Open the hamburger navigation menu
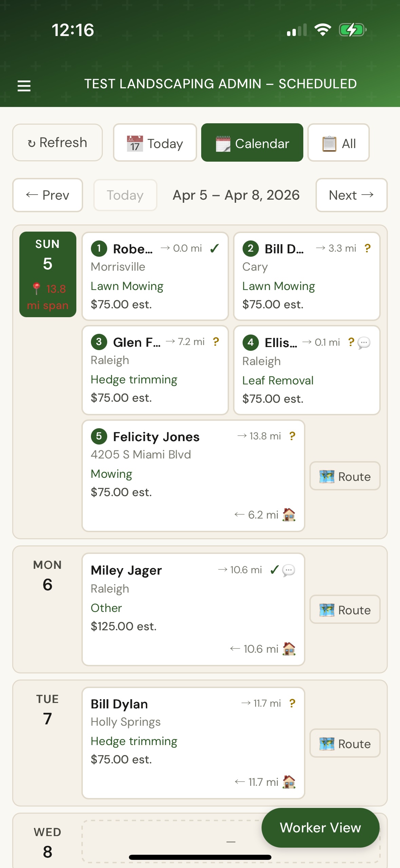The width and height of the screenshot is (400, 868). pyautogui.click(x=24, y=85)
